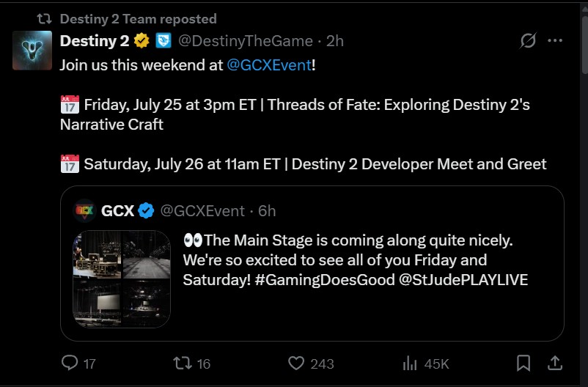Click the gold verified badge beside Destiny 2
Viewport: 588px width, 387px height.
pyautogui.click(x=142, y=41)
